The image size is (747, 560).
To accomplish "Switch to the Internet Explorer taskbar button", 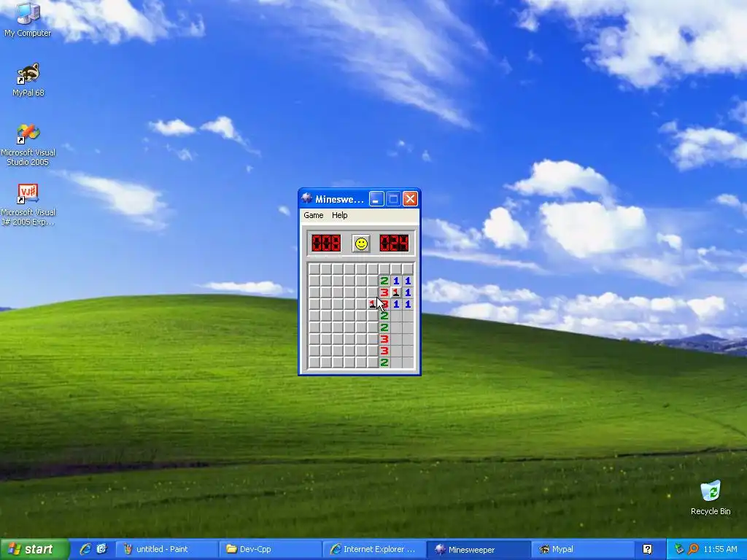I will (x=373, y=549).
